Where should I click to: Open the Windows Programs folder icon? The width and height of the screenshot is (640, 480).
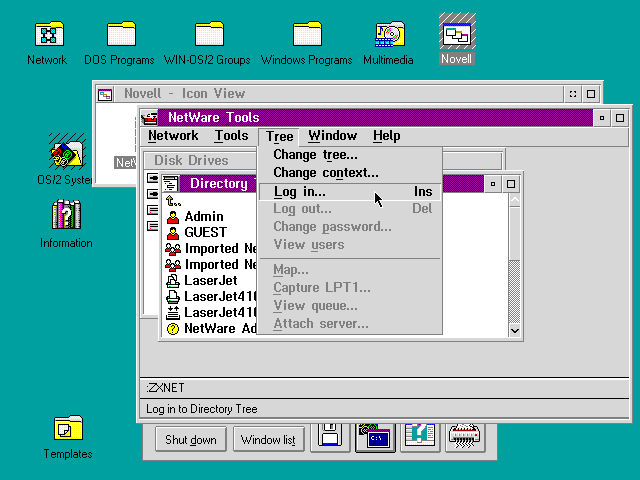307,33
